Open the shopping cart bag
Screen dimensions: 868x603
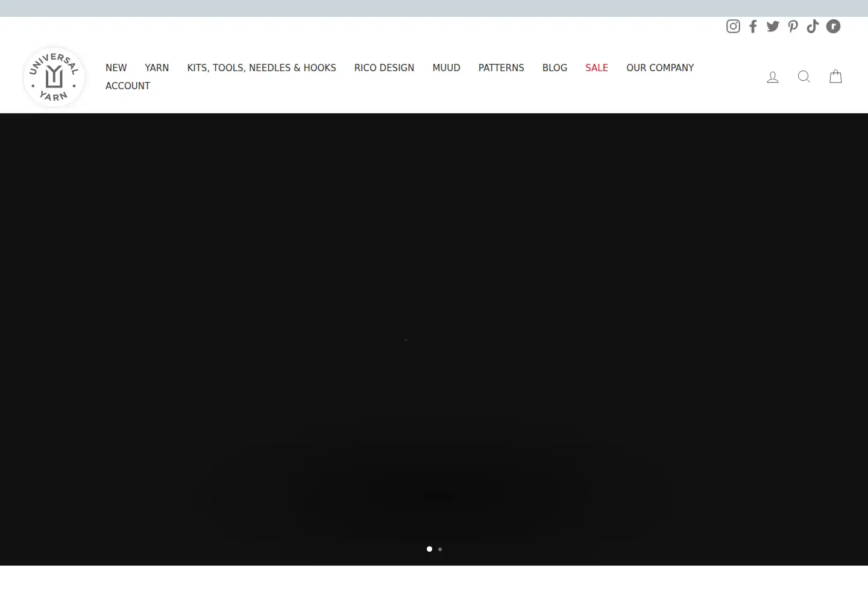pos(835,77)
